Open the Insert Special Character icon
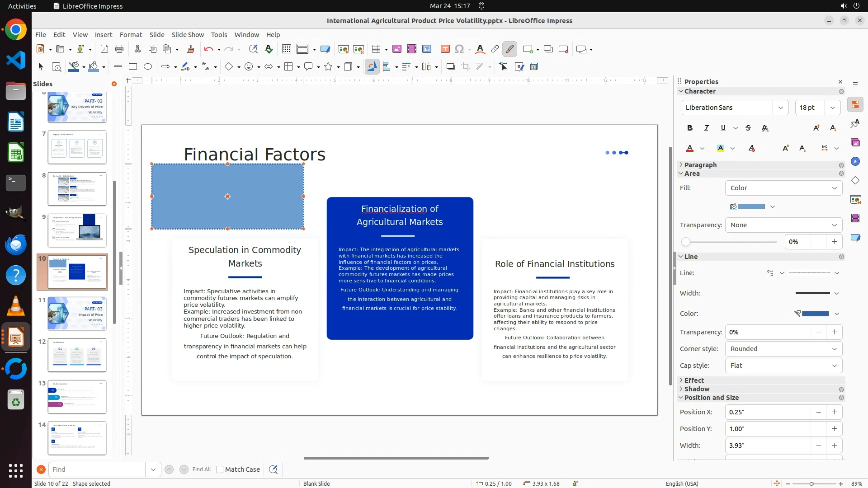868x488 pixels. pos(459,49)
